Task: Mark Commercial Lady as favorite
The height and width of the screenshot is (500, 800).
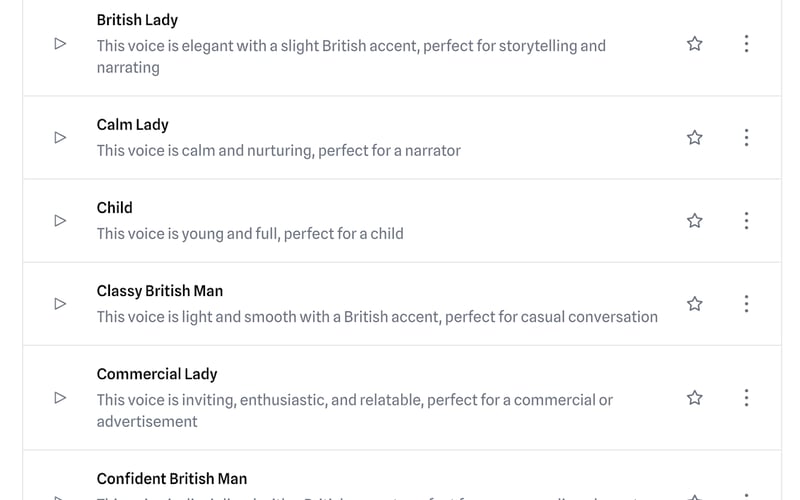Action: 694,397
